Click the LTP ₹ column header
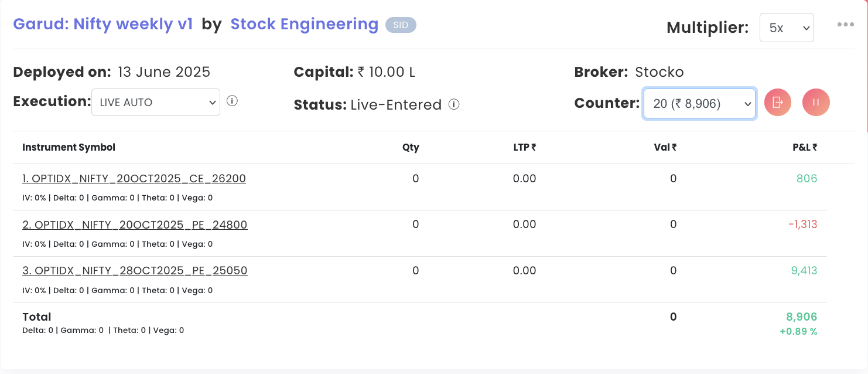Image resolution: width=868 pixels, height=374 pixels. [524, 147]
